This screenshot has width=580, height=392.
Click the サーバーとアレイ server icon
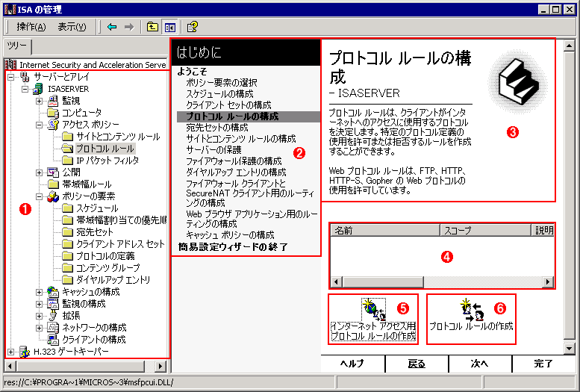pos(25,77)
